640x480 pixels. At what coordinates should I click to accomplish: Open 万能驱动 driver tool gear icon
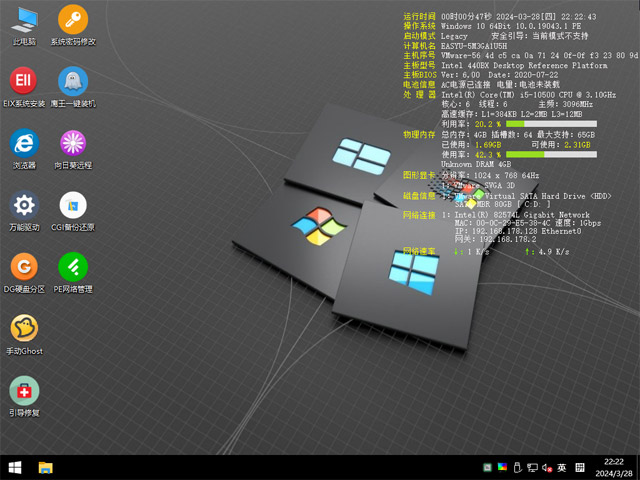(24, 211)
